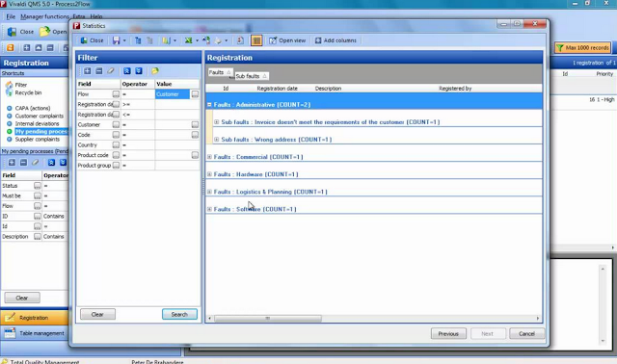
Task: Open value picker for the Product code row
Action: 195,155
